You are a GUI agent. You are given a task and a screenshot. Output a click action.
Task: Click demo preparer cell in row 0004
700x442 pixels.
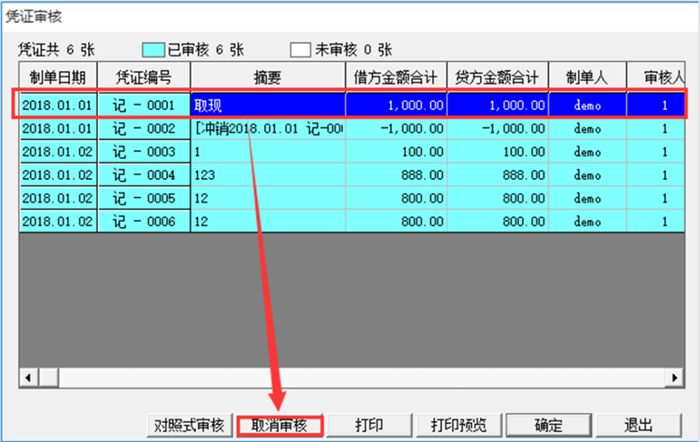click(588, 175)
